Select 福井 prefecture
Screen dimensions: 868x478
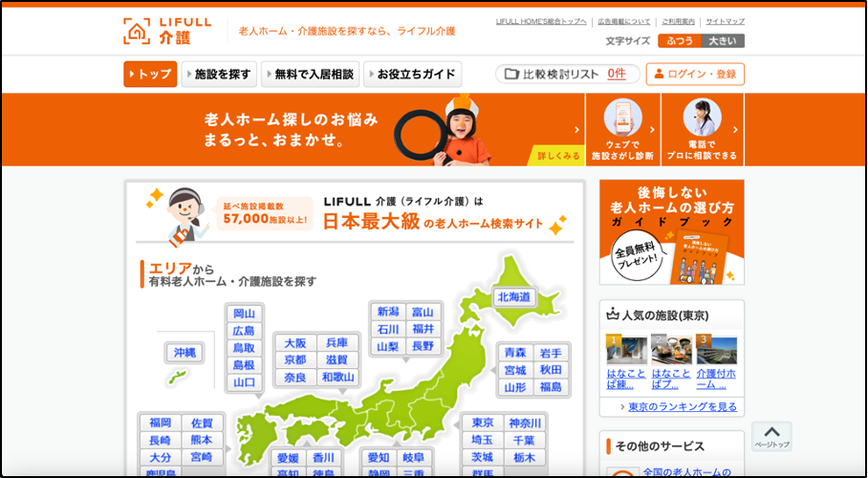click(423, 329)
